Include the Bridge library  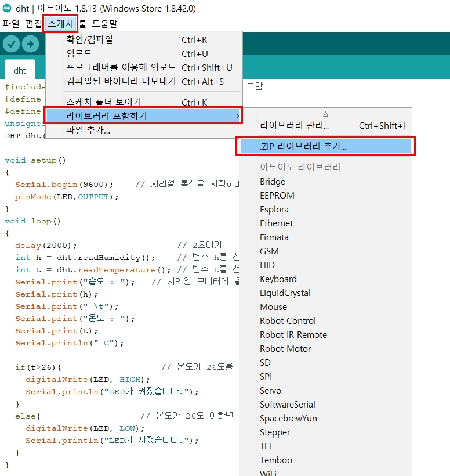(x=326, y=182)
